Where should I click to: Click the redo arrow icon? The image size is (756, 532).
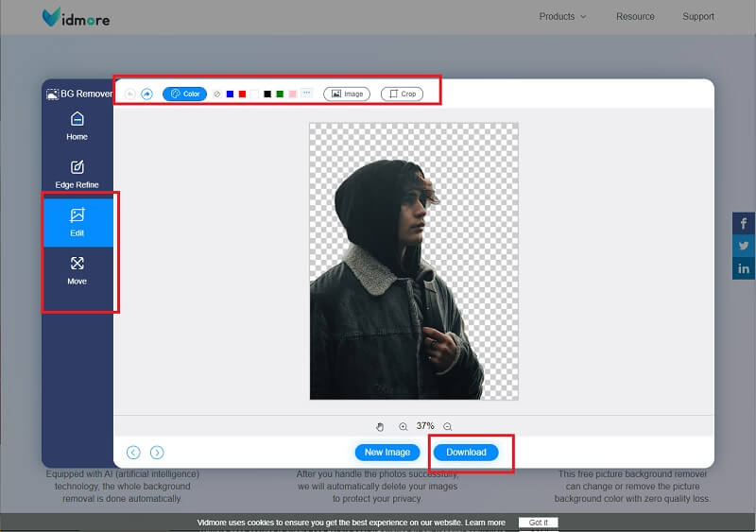(x=146, y=94)
